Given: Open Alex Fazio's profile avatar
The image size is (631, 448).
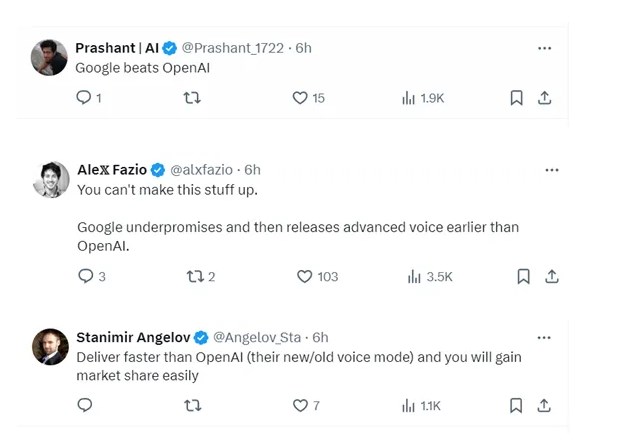Looking at the screenshot, I should (50, 178).
